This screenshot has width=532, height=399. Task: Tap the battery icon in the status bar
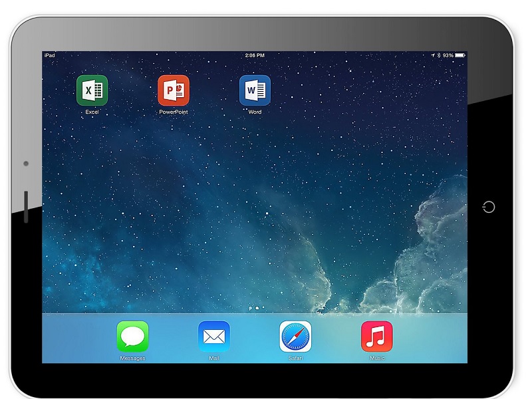pos(460,54)
